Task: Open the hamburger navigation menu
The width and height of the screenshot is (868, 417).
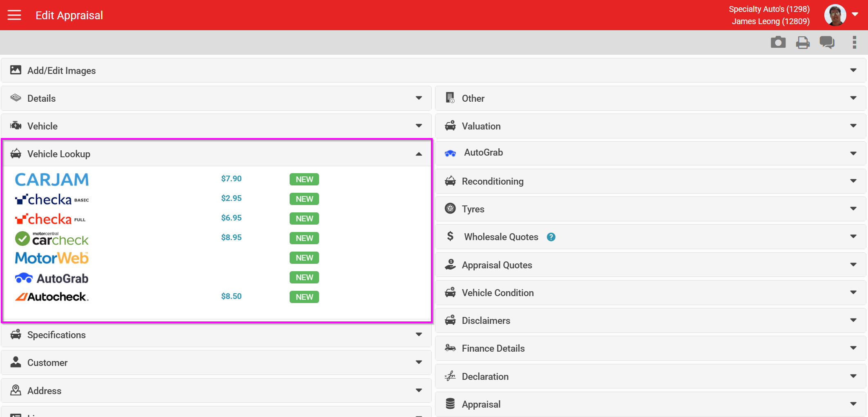Action: pos(14,15)
